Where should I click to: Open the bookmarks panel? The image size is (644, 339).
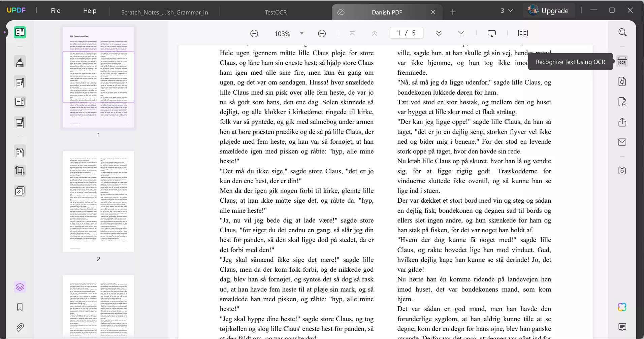(x=20, y=307)
